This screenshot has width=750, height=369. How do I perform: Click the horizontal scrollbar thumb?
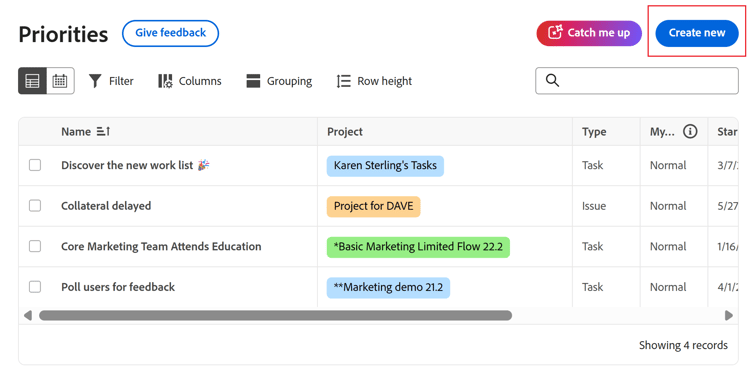(x=275, y=315)
